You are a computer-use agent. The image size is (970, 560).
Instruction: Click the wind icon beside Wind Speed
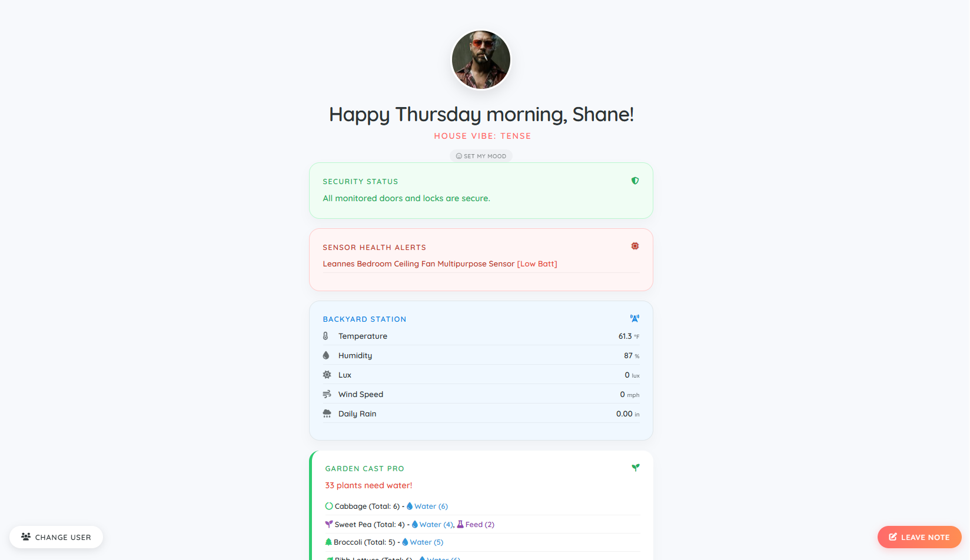click(x=327, y=394)
